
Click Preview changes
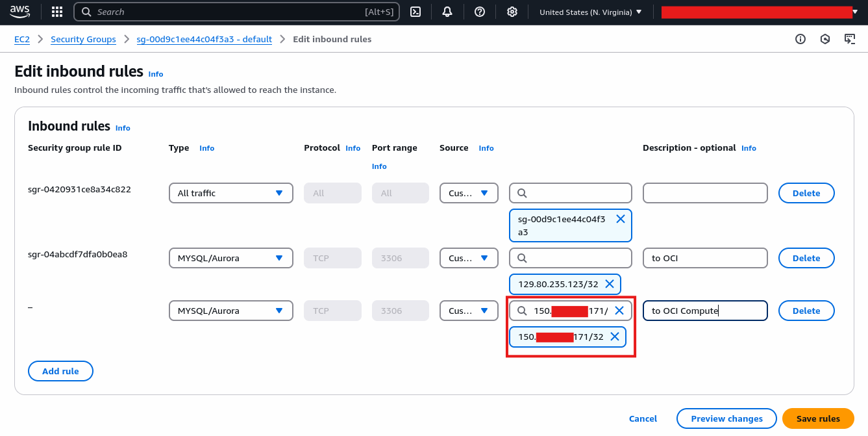[x=726, y=418]
